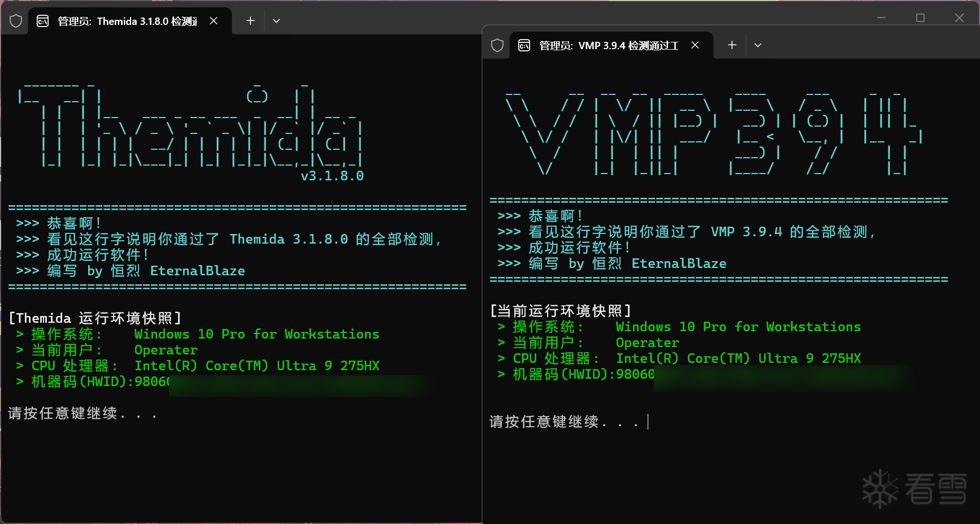Minimize the Themida terminal window
The image size is (980, 524).
point(881,18)
